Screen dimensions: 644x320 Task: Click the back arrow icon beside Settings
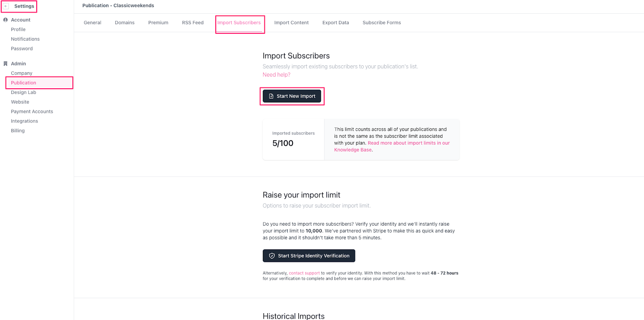[6, 6]
